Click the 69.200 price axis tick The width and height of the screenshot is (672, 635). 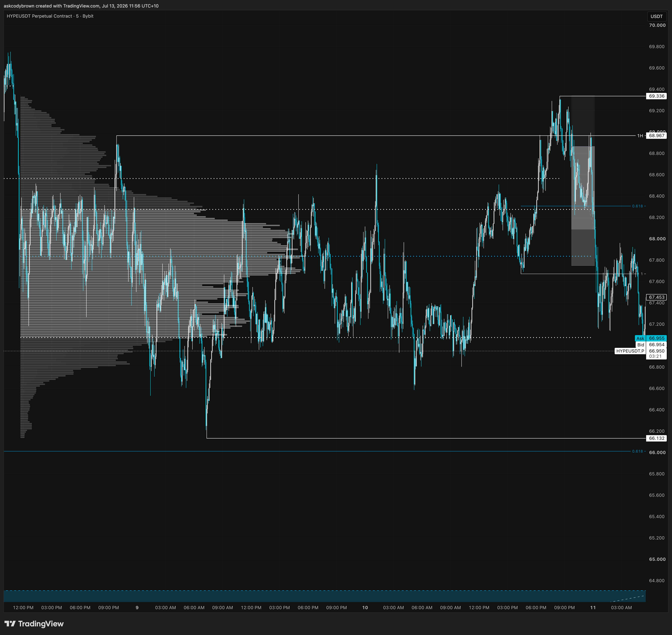[x=657, y=111]
